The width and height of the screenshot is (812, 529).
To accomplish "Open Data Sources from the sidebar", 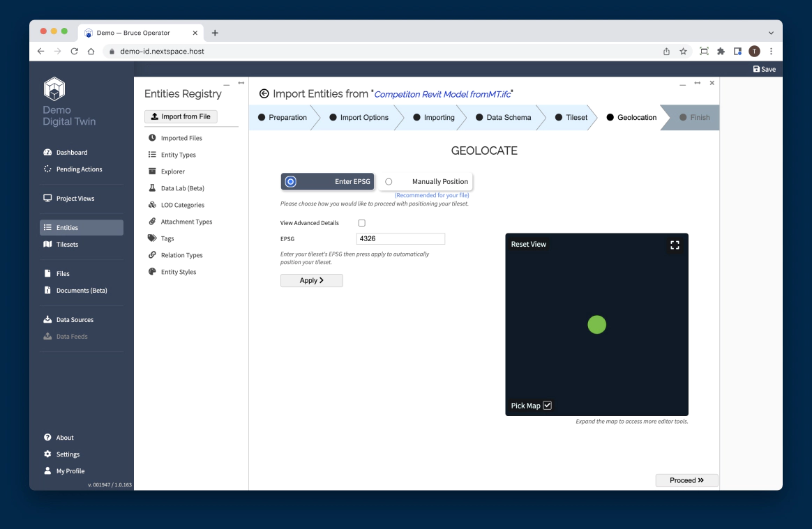I will click(75, 319).
